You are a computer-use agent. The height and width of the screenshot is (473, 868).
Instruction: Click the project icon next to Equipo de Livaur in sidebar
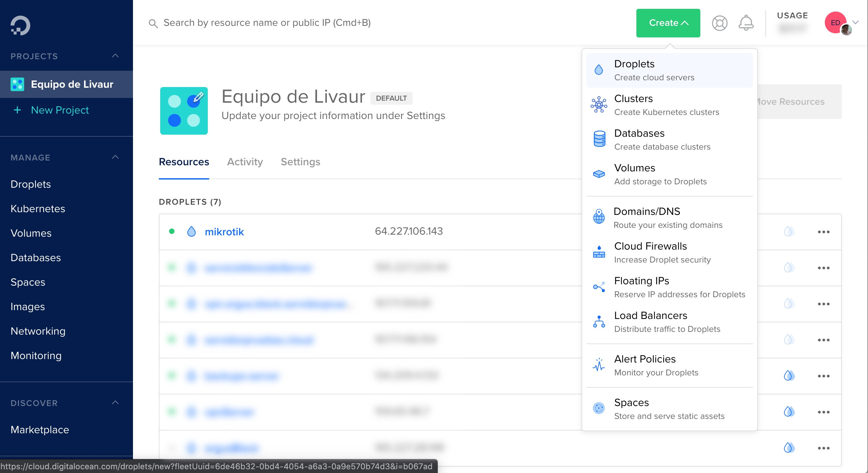[17, 84]
